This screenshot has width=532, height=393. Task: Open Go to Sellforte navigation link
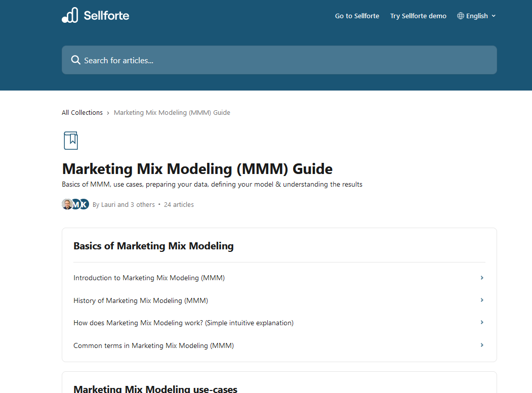click(357, 16)
